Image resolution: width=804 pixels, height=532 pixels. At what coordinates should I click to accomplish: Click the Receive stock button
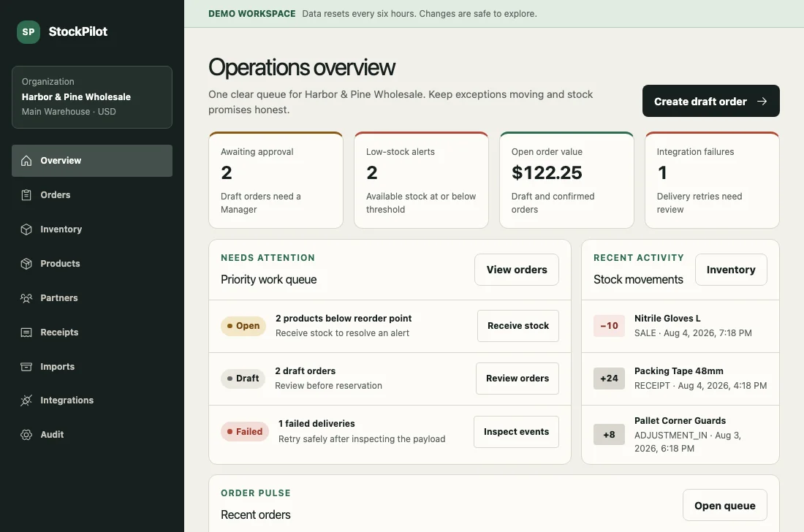click(x=518, y=326)
